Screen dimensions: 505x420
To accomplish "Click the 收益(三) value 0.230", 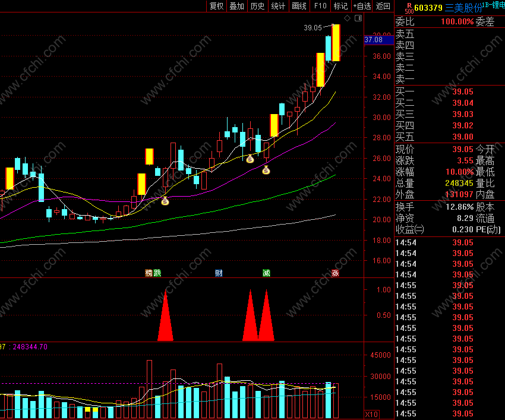I will point(463,230).
